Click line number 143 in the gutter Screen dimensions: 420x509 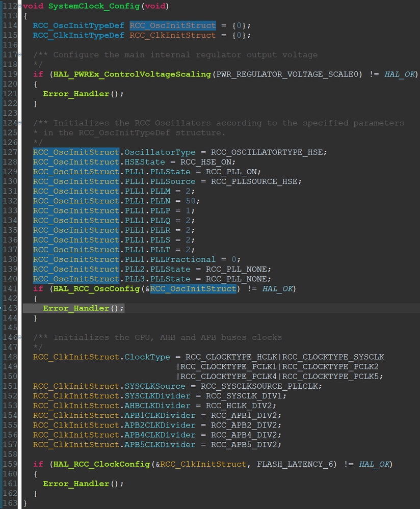click(10, 308)
